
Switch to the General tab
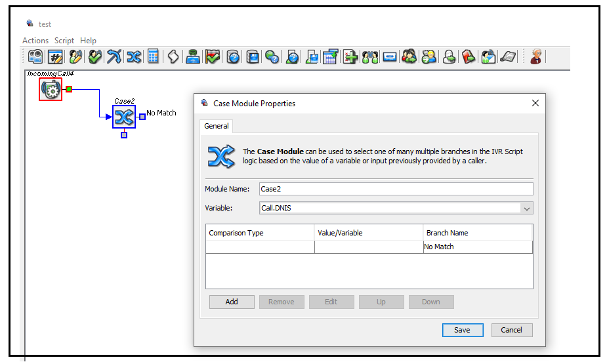click(217, 126)
